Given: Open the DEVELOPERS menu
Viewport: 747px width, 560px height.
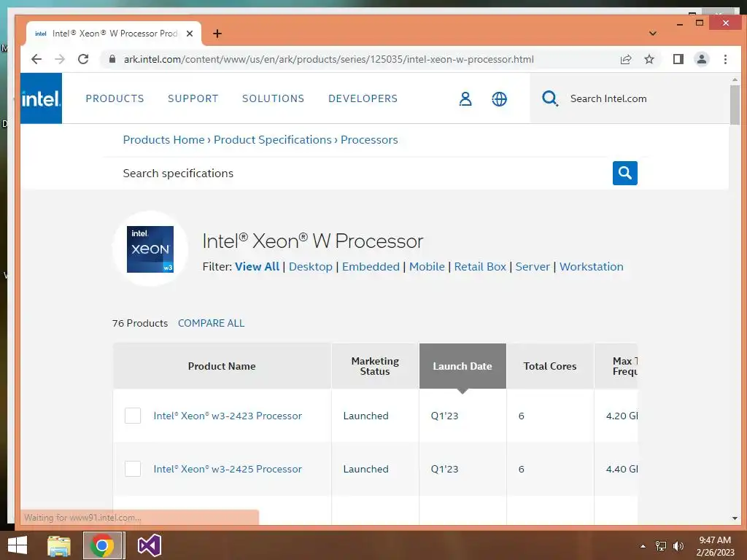Looking at the screenshot, I should 363,98.
